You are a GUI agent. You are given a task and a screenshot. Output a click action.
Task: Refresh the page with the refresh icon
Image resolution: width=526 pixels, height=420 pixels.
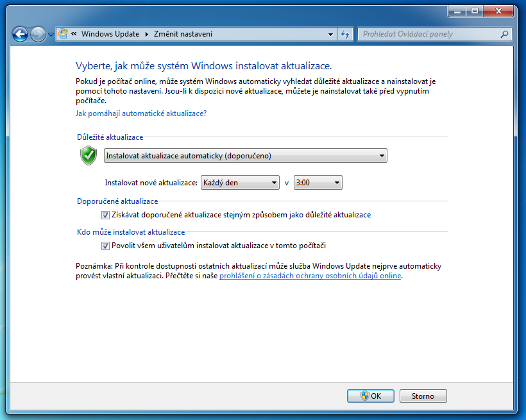tap(345, 34)
